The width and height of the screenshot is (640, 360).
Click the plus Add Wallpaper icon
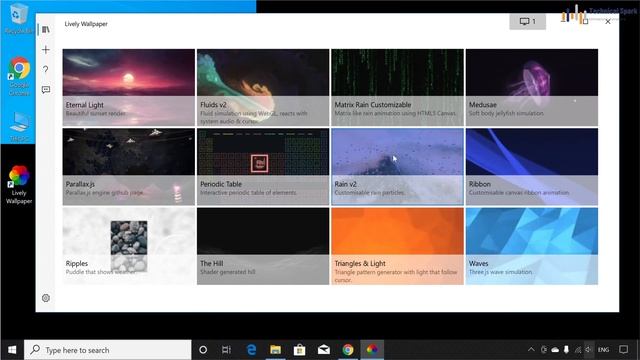pyautogui.click(x=46, y=50)
